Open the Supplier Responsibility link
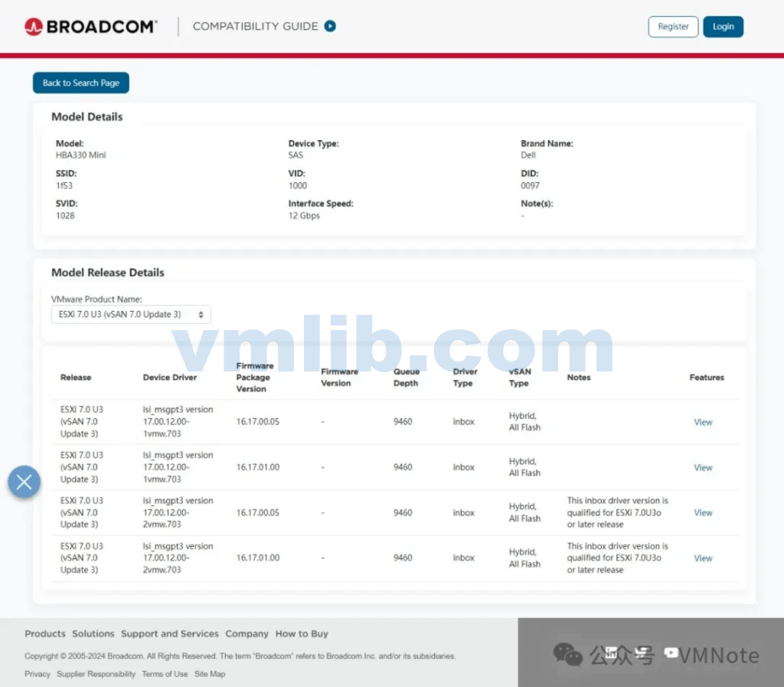 [x=96, y=674]
